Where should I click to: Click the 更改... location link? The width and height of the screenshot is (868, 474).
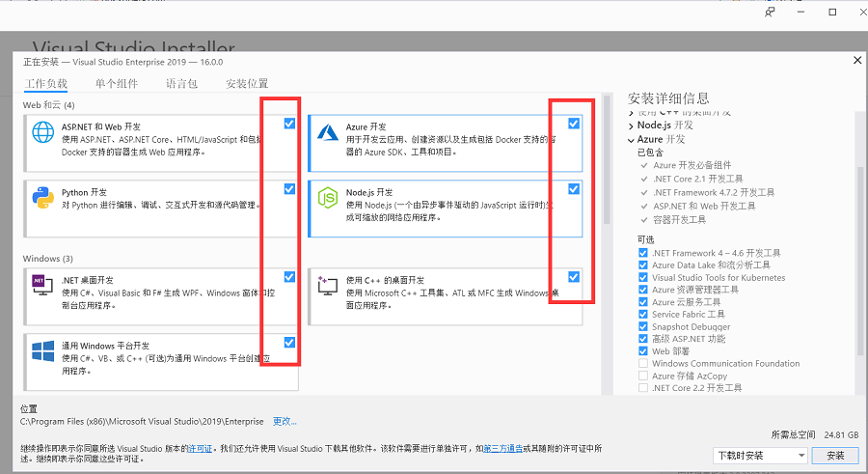coord(285,422)
